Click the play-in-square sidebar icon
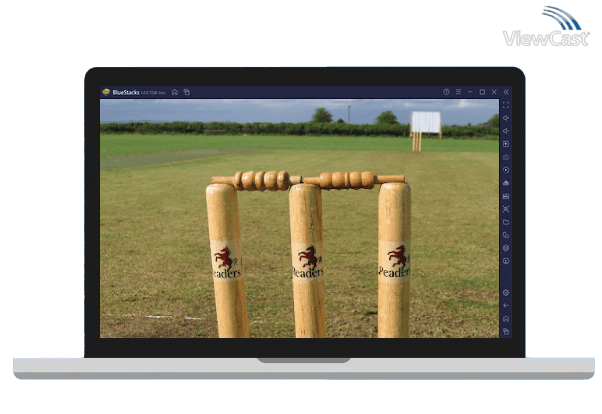This screenshot has width=602, height=414. click(506, 144)
